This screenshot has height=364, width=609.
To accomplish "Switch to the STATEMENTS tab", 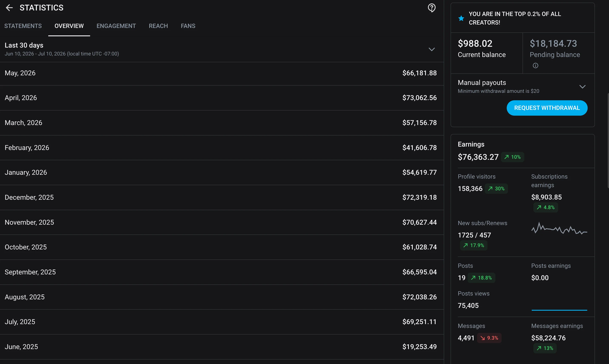I will (23, 26).
